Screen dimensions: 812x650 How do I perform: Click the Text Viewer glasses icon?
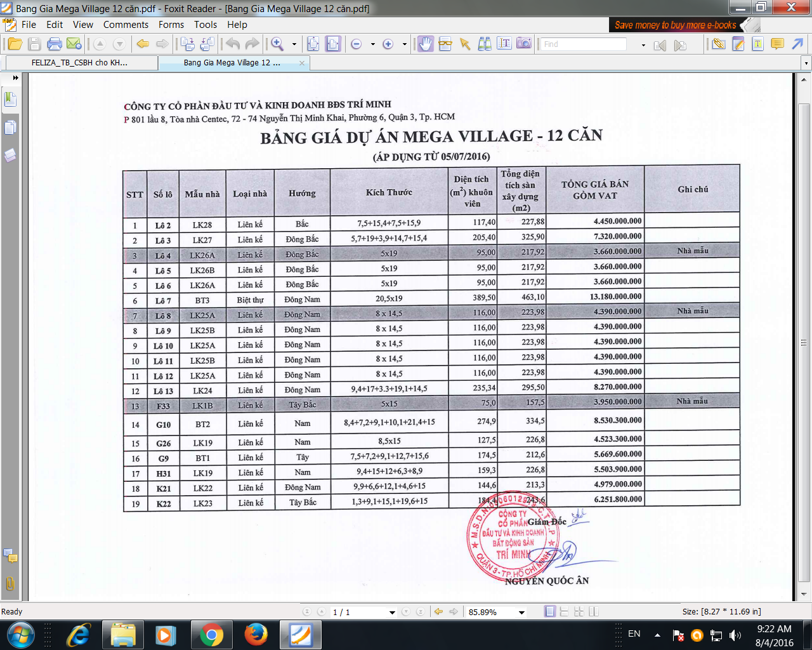pyautogui.click(x=445, y=44)
